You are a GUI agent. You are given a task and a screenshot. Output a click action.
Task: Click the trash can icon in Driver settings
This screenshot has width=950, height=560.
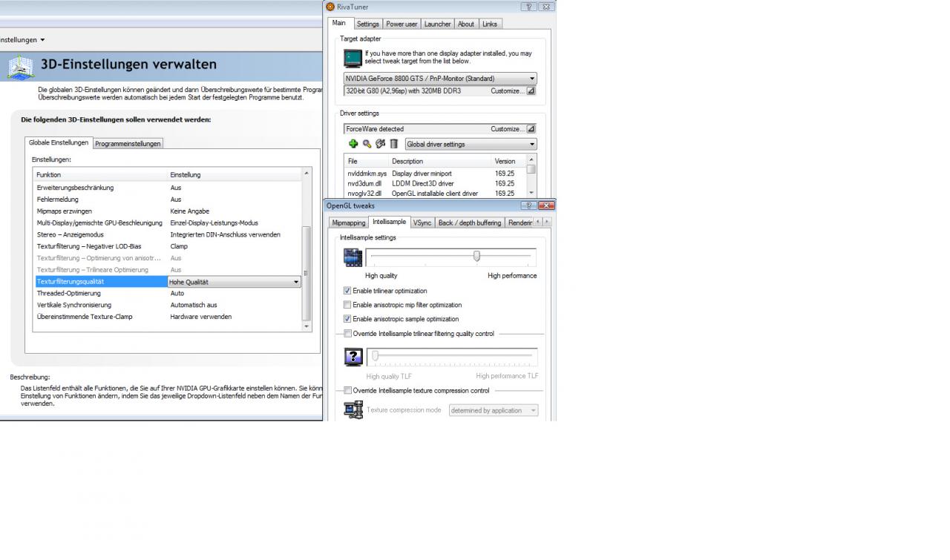coord(394,144)
